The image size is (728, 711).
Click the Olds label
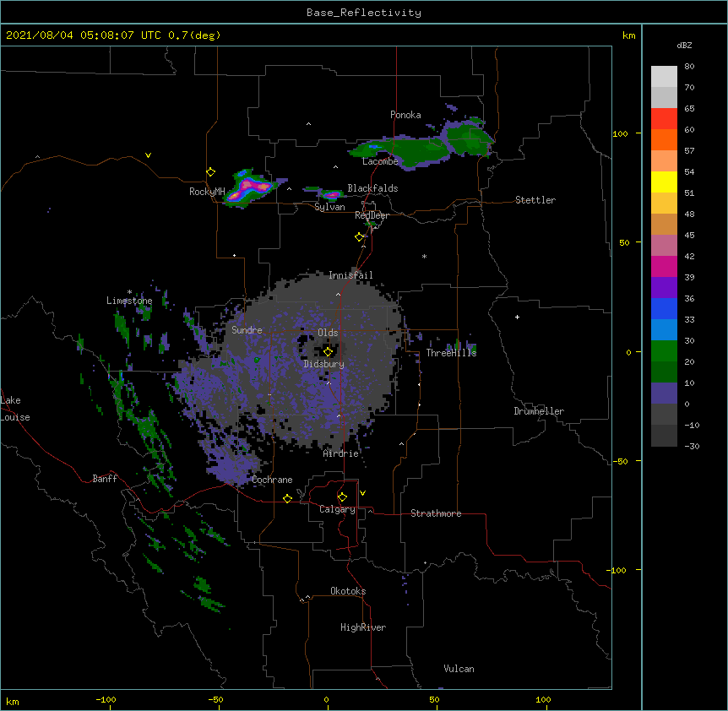(x=328, y=333)
